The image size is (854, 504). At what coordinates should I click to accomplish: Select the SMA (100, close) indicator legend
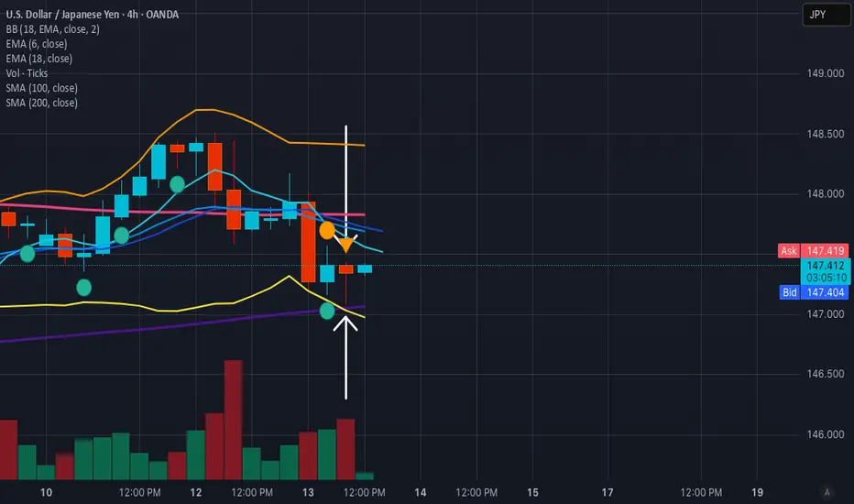click(x=41, y=88)
